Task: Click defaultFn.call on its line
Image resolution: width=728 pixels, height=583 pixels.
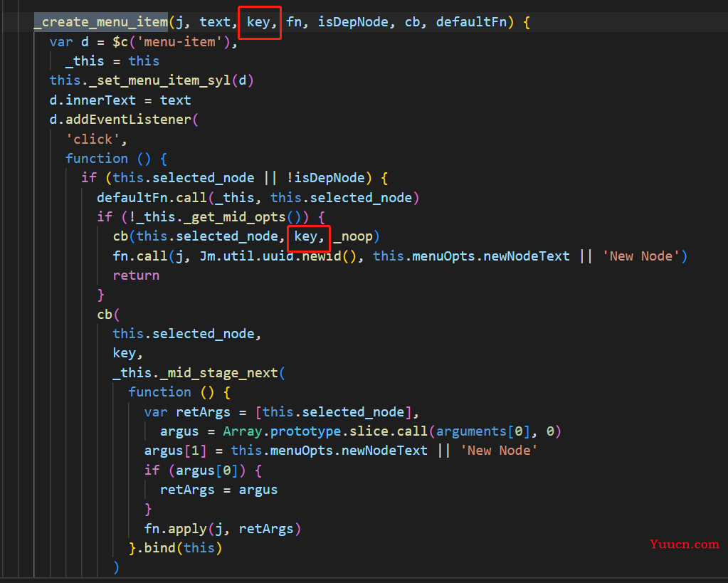Action: tap(152, 197)
